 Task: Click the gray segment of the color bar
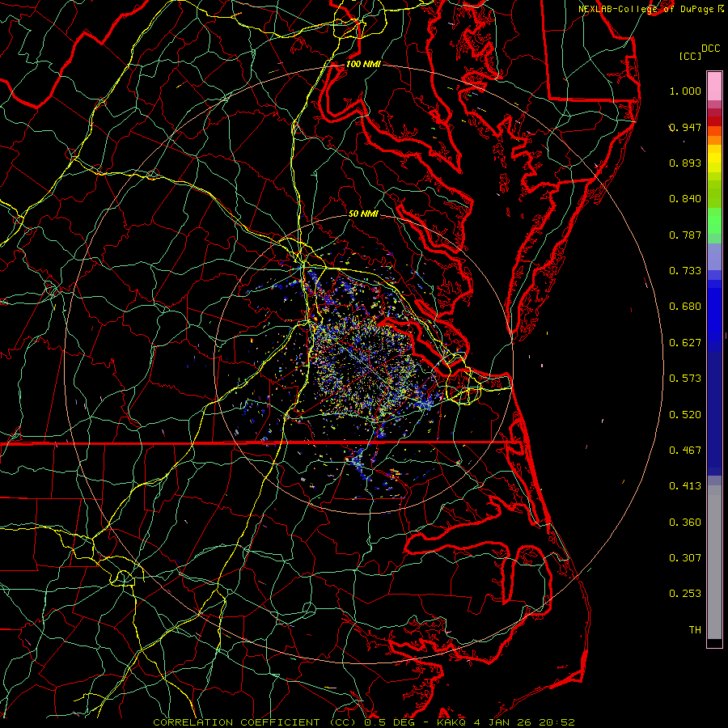point(714,562)
